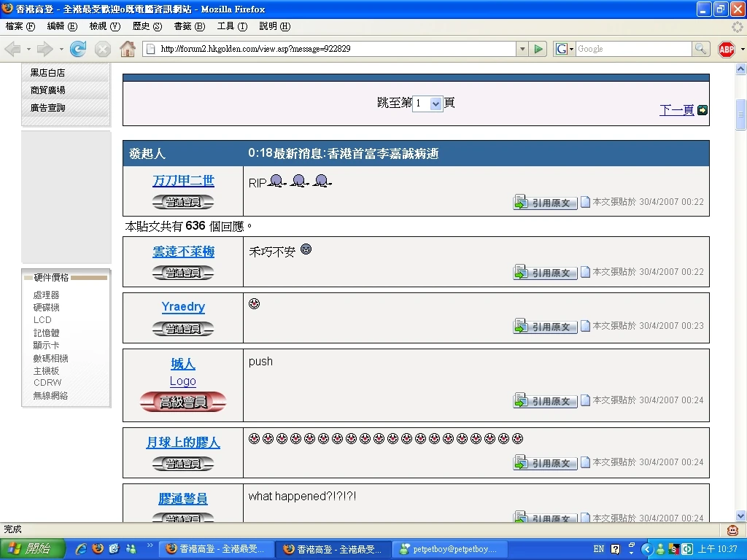Open the 說明 (H) menu

pos(274,26)
